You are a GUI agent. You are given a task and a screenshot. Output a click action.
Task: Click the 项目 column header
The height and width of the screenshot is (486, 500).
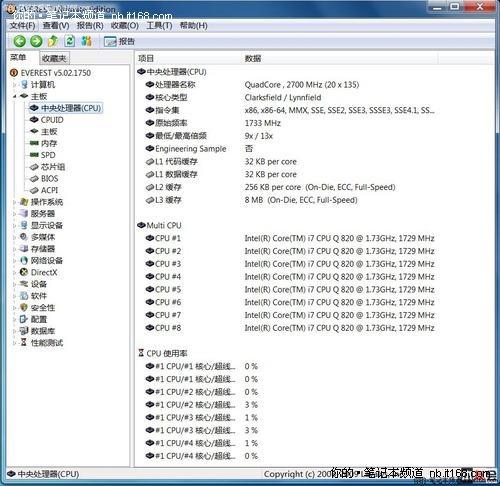click(x=188, y=58)
